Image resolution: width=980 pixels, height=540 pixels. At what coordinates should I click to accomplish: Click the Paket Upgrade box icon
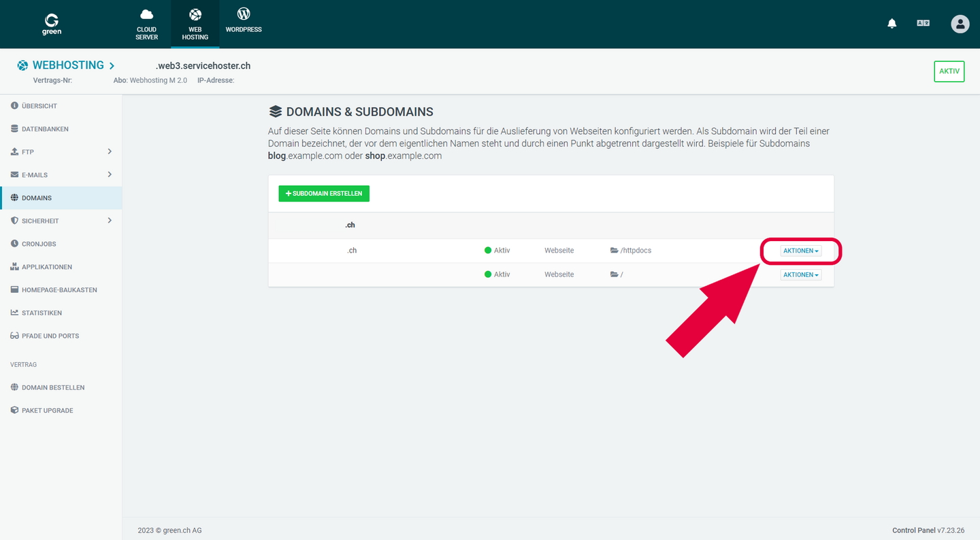coord(14,411)
